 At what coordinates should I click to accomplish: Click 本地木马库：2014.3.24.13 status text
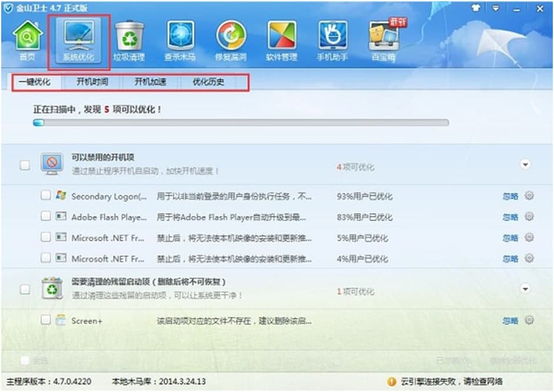159,381
